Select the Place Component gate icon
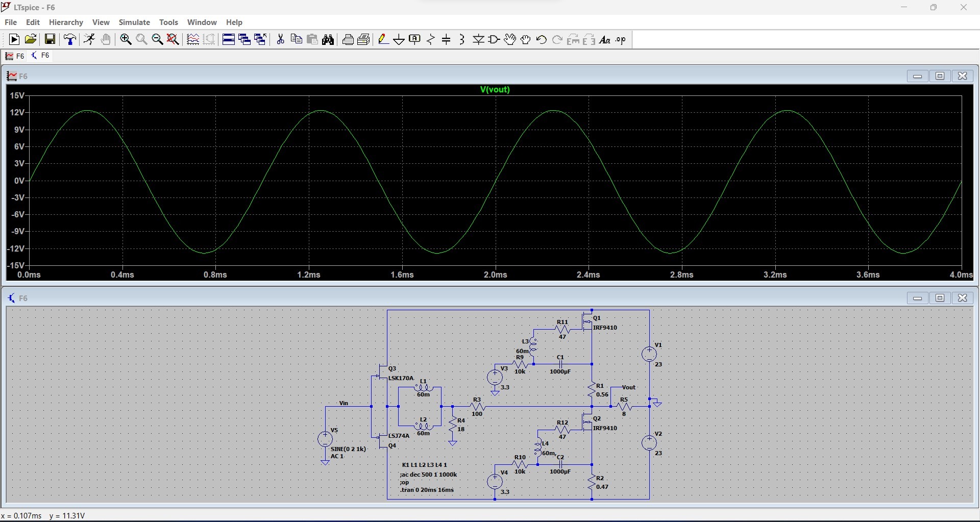This screenshot has height=522, width=980. [494, 40]
